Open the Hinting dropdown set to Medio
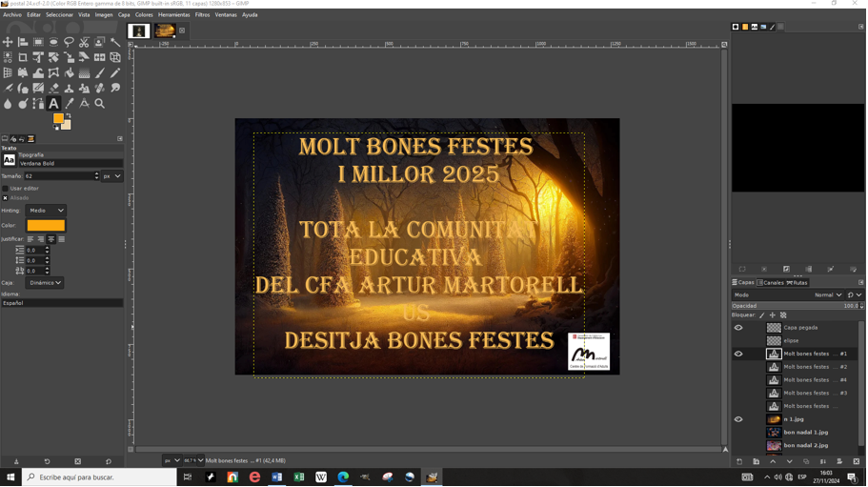Screen dimensions: 868x487 [x=45, y=211]
